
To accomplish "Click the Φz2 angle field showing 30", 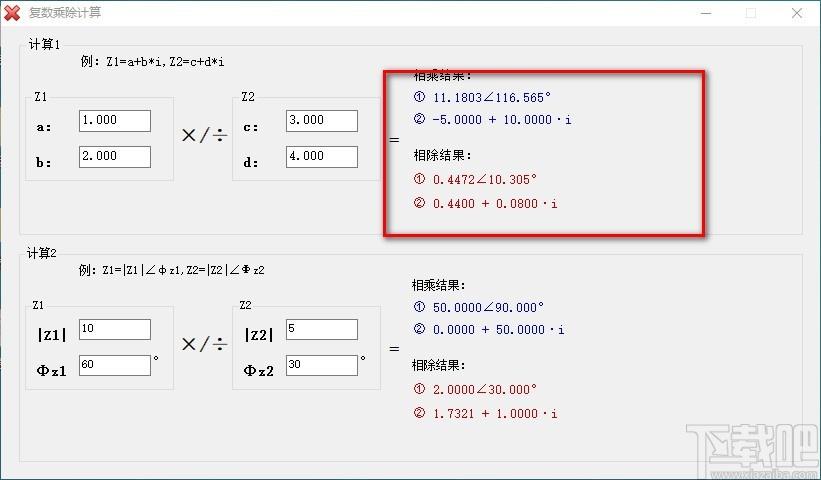I will coord(322,365).
